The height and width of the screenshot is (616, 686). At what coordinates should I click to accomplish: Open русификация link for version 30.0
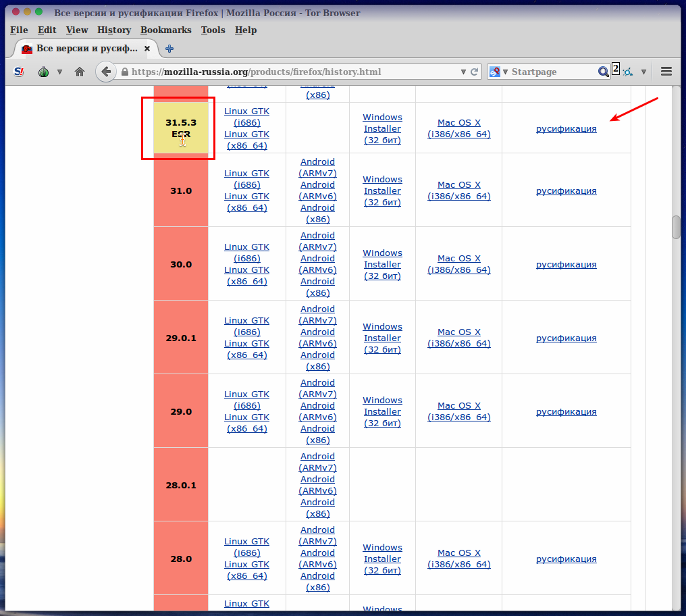click(x=566, y=265)
